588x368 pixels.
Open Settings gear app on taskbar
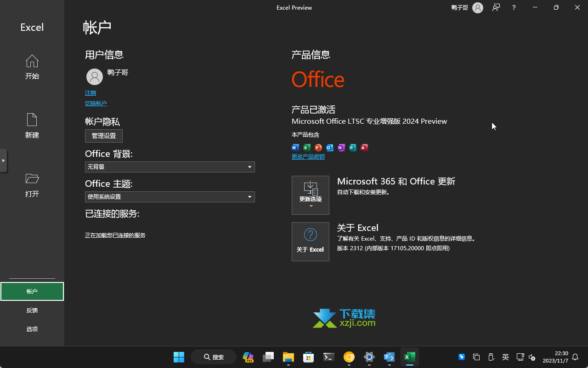pos(369,357)
